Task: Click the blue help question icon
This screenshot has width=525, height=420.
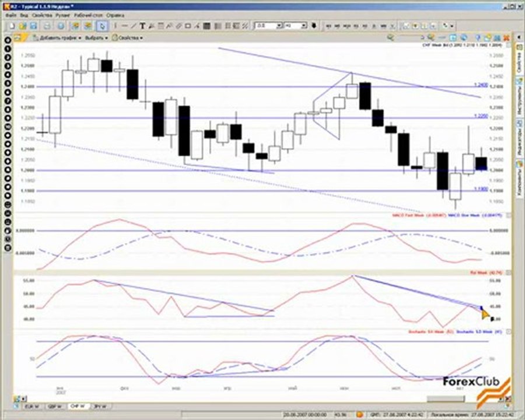Action: [478, 37]
